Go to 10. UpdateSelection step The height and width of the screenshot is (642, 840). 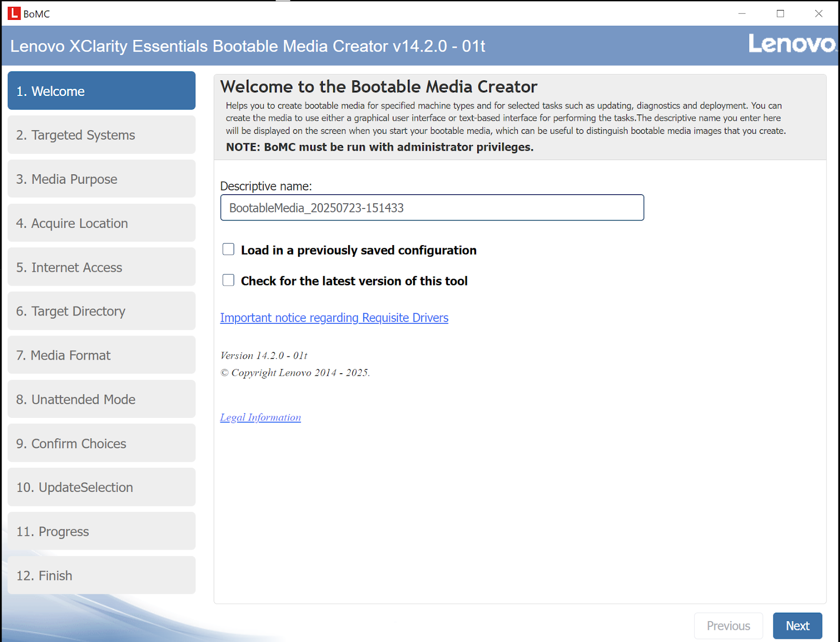click(101, 487)
